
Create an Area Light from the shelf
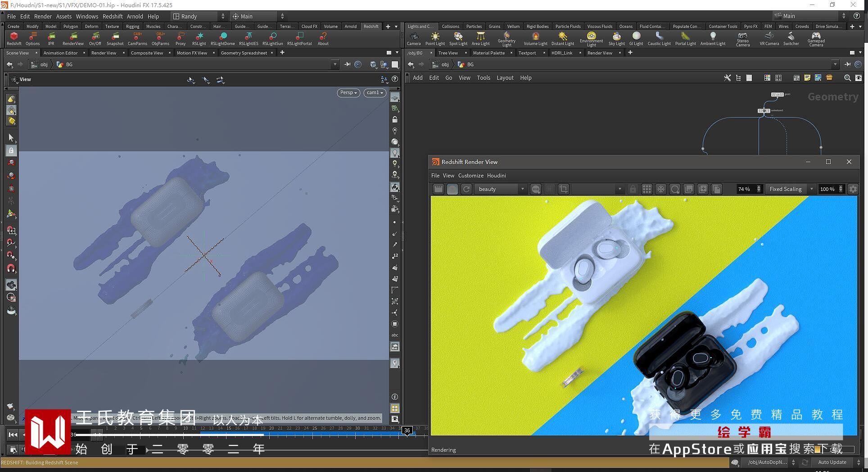[481, 39]
